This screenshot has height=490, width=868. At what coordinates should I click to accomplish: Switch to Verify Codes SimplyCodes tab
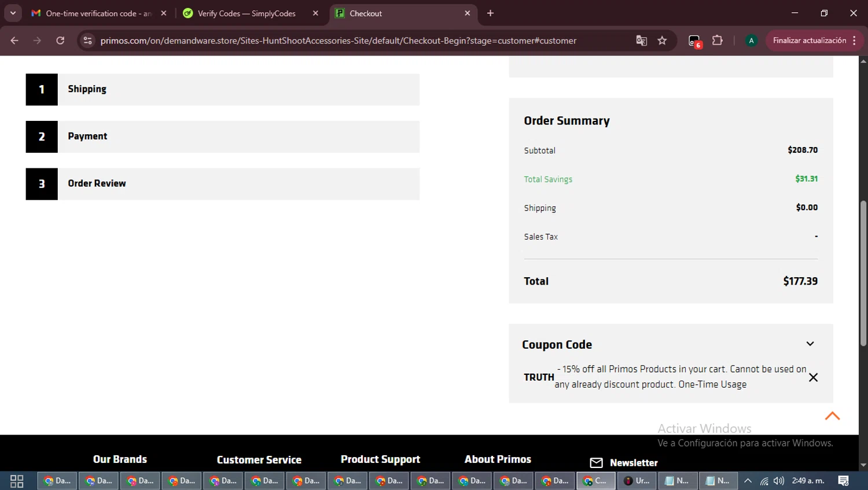point(246,13)
